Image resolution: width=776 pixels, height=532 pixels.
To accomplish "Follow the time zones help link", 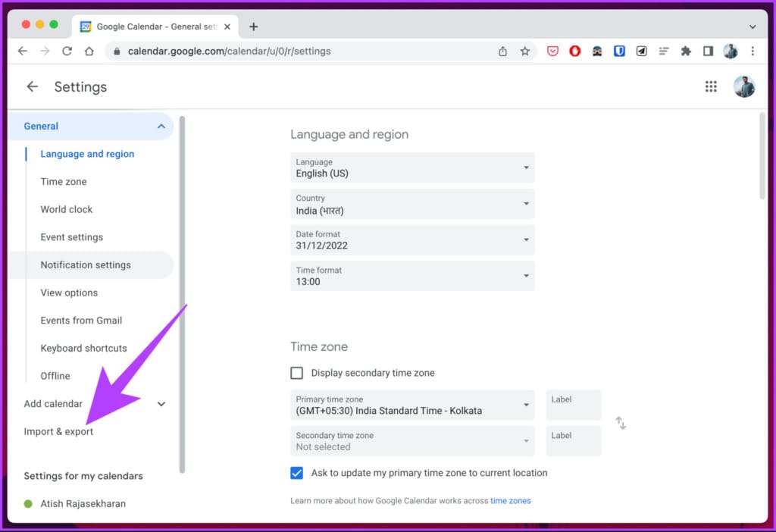I will click(510, 501).
